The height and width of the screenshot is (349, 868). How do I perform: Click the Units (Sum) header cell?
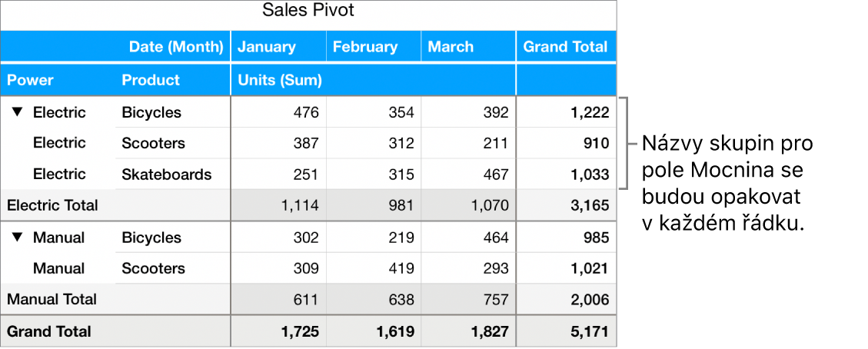pos(280,80)
